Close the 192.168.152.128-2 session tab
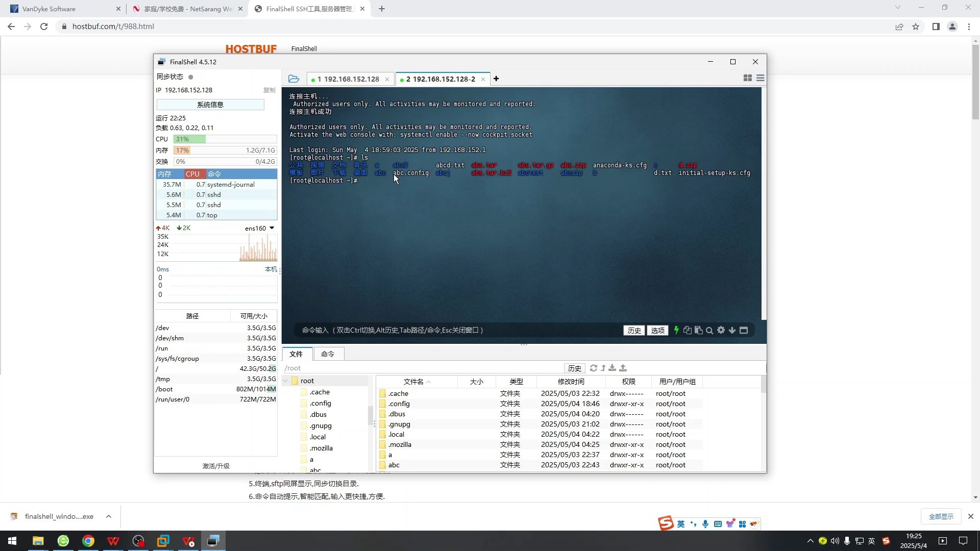This screenshot has width=980, height=551. click(483, 79)
